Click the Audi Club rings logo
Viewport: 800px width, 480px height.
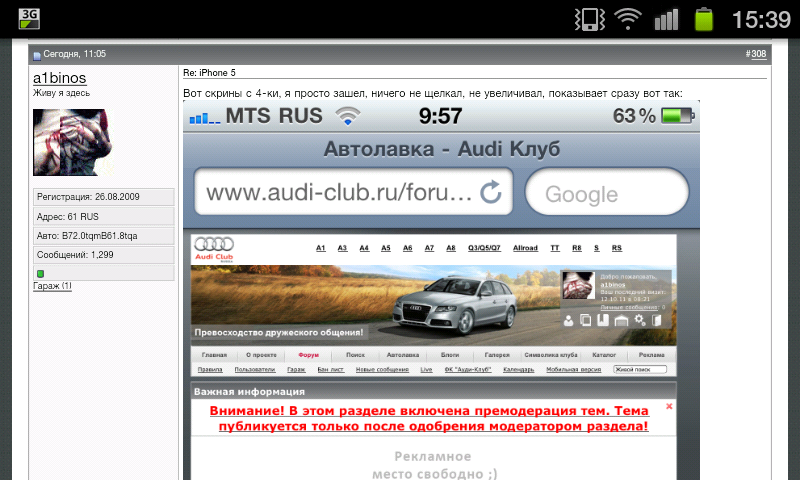tap(214, 249)
